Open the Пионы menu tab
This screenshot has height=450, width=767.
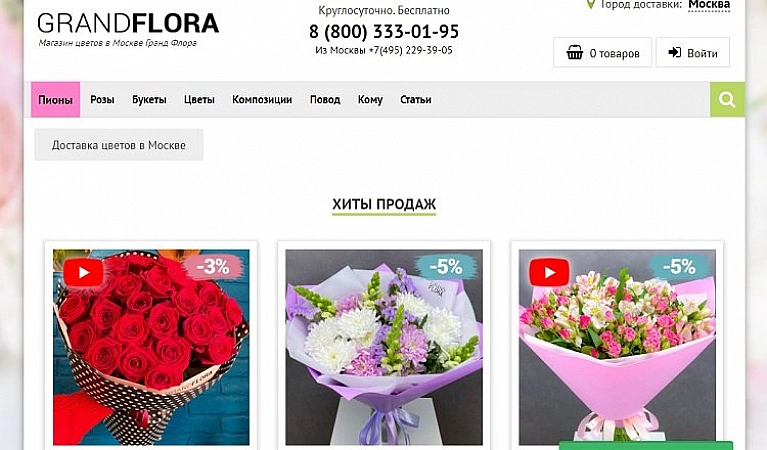pos(55,100)
